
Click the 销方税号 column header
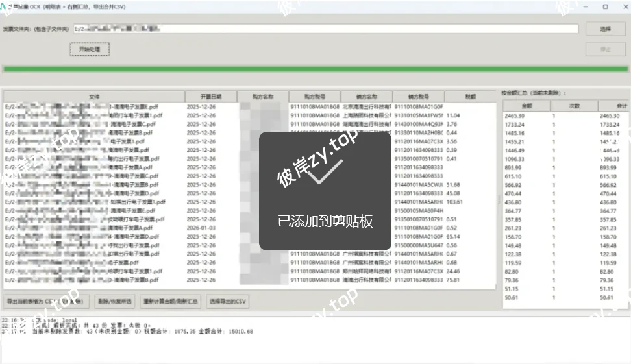tap(418, 97)
